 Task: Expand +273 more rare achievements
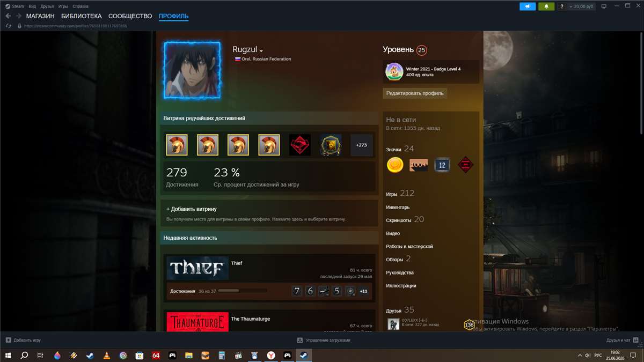coord(361,145)
